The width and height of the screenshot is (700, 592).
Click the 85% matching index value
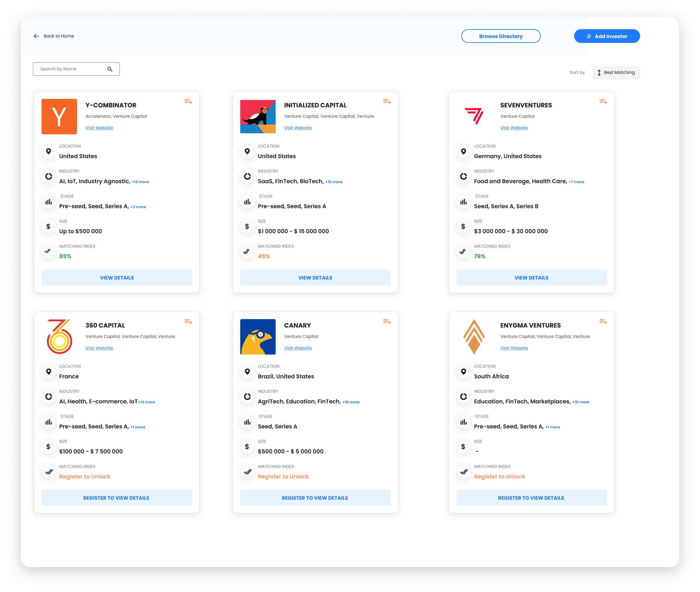pos(65,256)
